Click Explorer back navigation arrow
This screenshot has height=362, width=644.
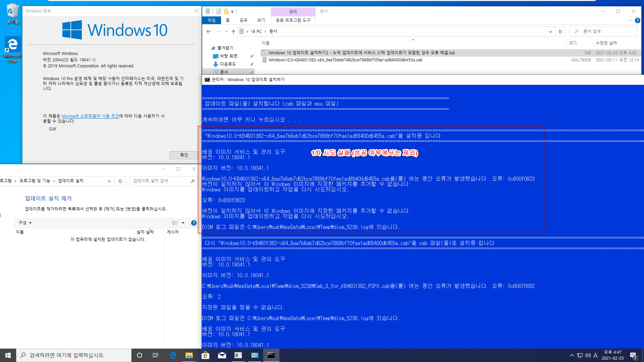tap(209, 32)
